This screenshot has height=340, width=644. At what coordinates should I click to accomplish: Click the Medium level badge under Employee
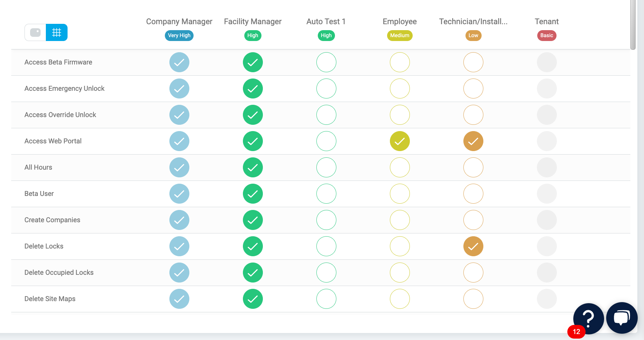point(400,35)
